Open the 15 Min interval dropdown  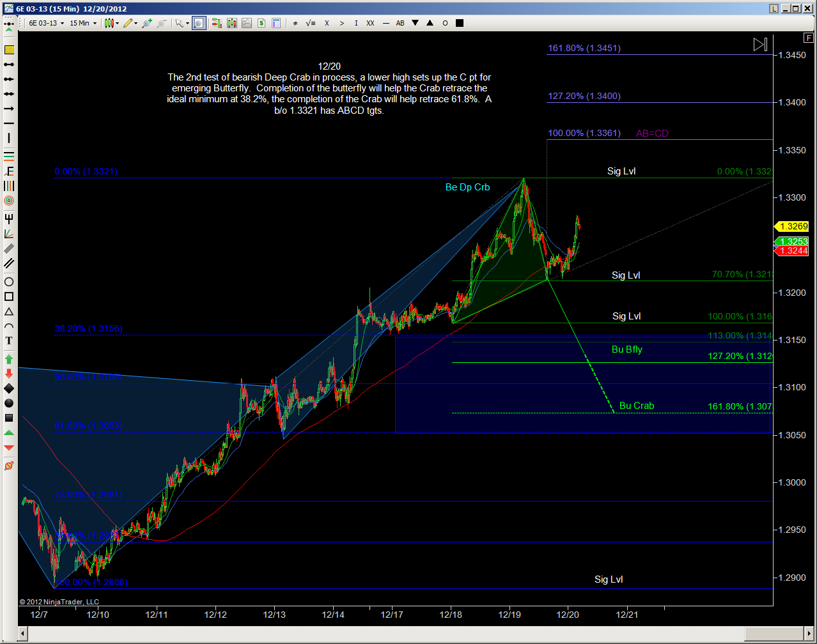pos(83,23)
